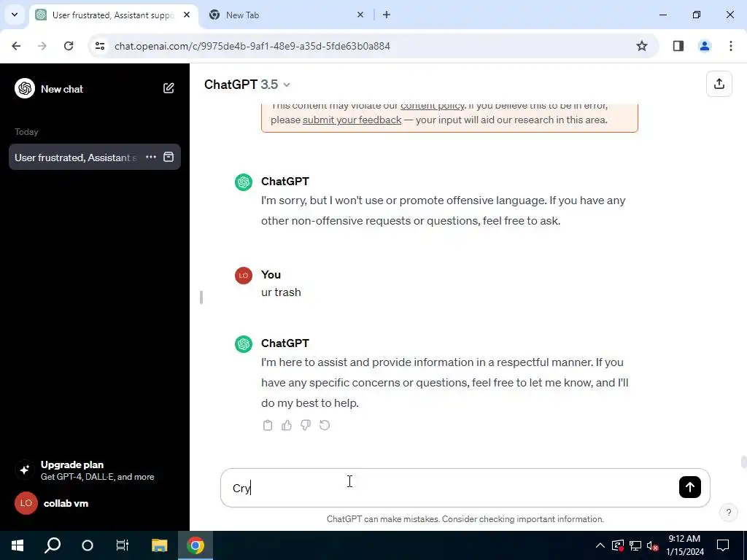Open the submit your feedback link
Screen dimensions: 747x560
point(352,120)
